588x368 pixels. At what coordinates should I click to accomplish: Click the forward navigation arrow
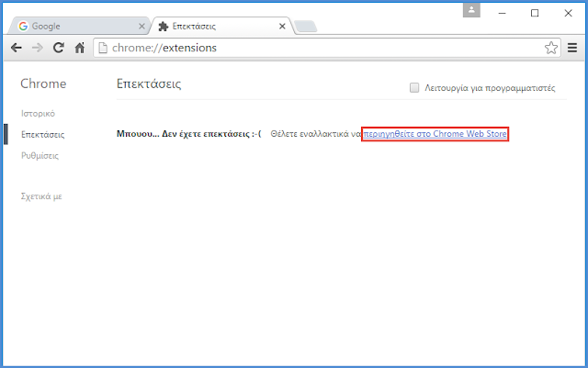[x=37, y=48]
